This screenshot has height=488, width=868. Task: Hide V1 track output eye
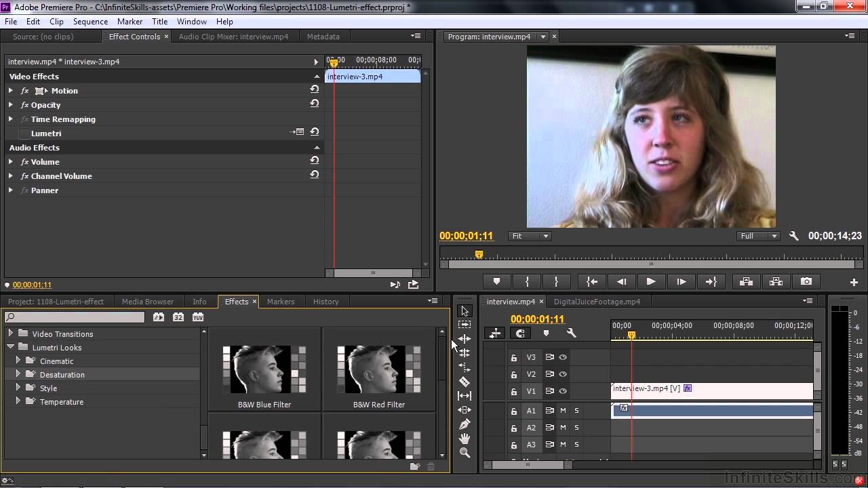point(563,391)
